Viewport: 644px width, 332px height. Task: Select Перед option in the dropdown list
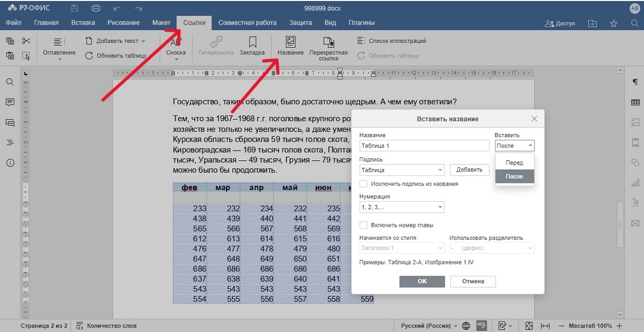(514, 163)
